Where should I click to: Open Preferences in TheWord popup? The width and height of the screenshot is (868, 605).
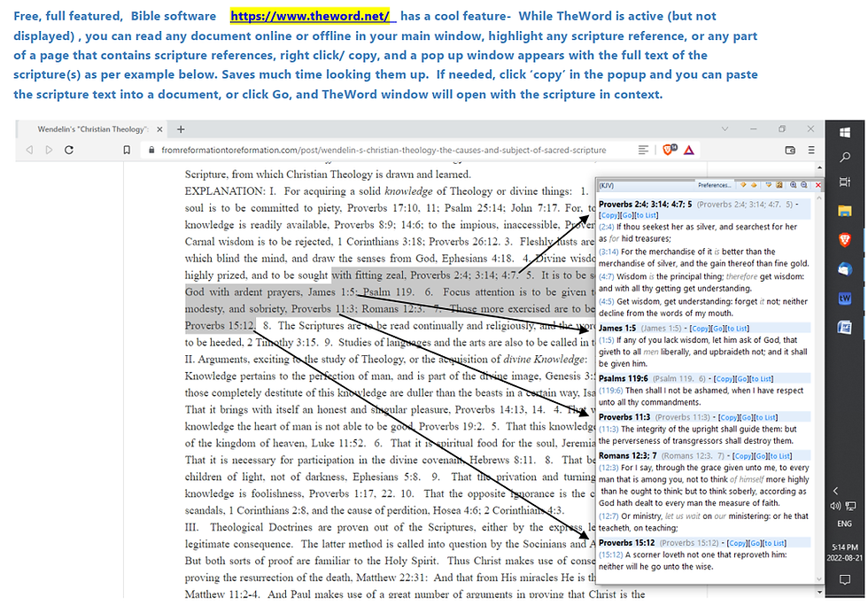pyautogui.click(x=714, y=185)
